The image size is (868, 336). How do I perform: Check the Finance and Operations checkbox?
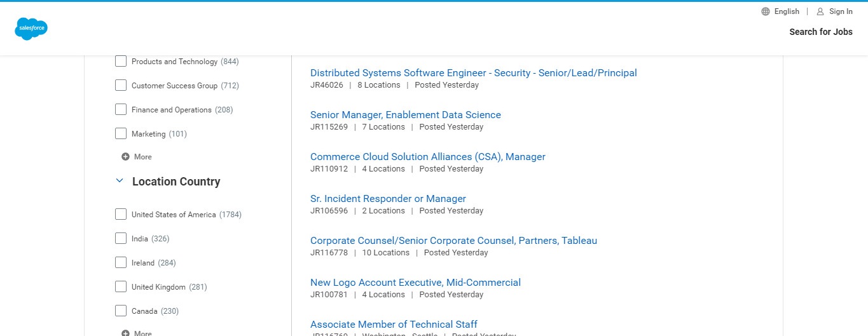tap(121, 110)
